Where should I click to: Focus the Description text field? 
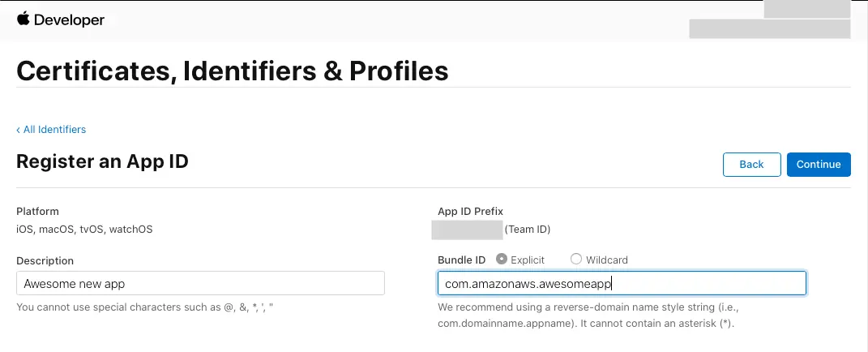tap(200, 283)
